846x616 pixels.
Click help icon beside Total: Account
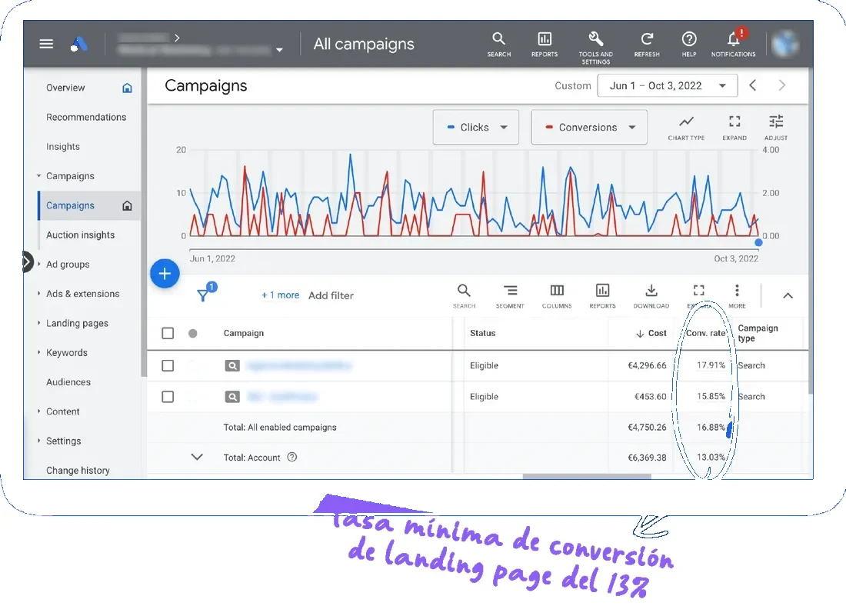(x=292, y=457)
